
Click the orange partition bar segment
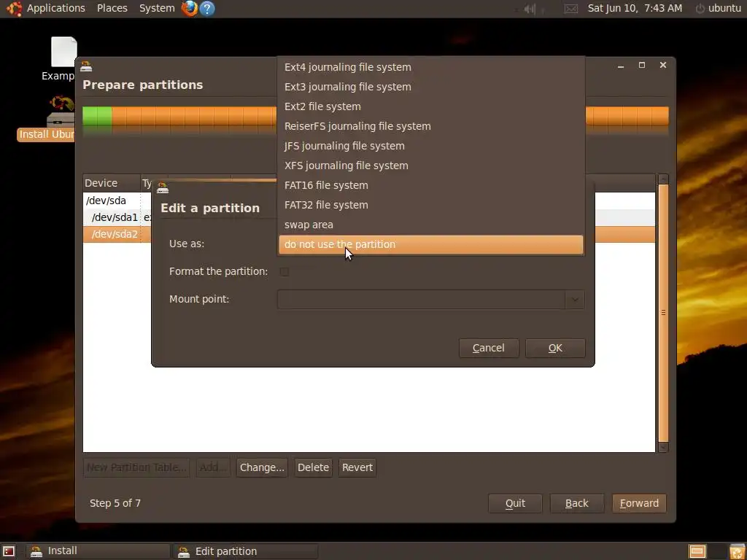tap(194, 117)
